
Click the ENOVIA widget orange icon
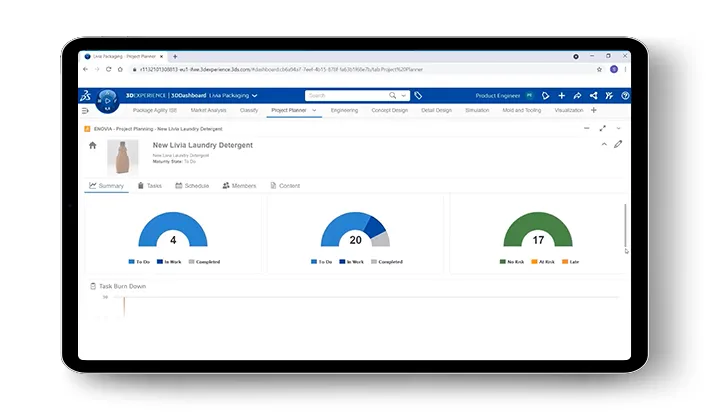tap(87, 129)
